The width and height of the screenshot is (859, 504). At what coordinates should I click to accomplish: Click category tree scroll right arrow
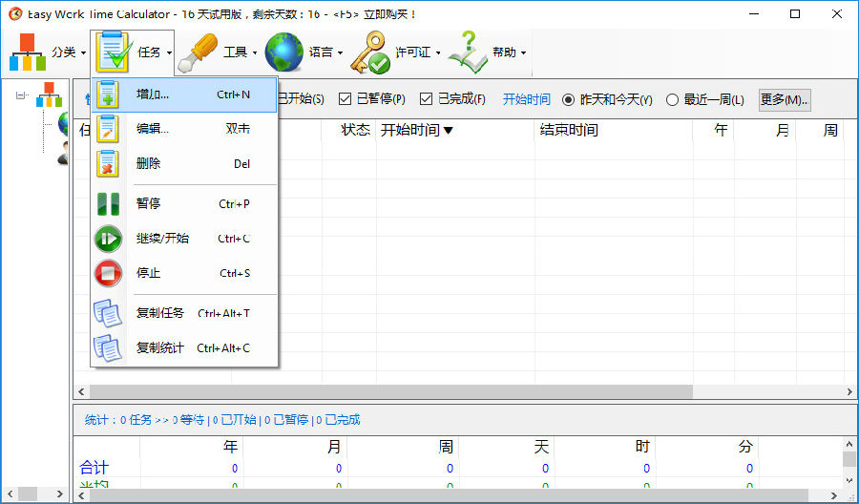pos(60,494)
